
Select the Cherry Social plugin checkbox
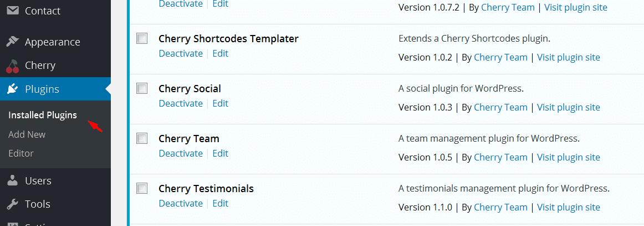142,88
